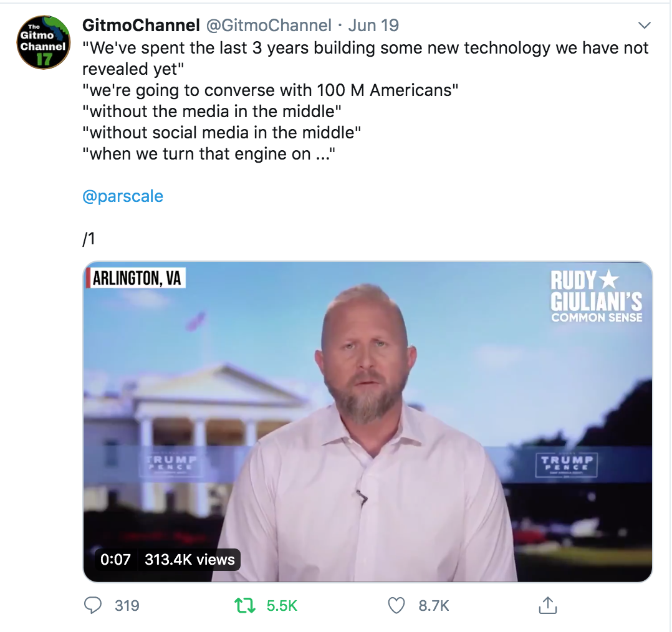Viewport: 672px width, 632px height.
Task: Open the Jun 19 timestamp permalink
Action: coord(373,26)
